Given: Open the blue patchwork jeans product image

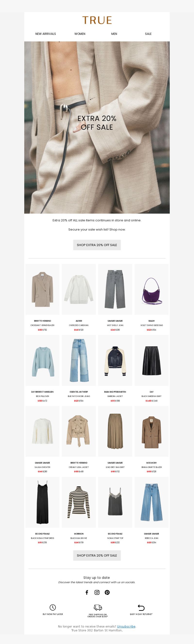Looking at the screenshot, I should 79,360.
